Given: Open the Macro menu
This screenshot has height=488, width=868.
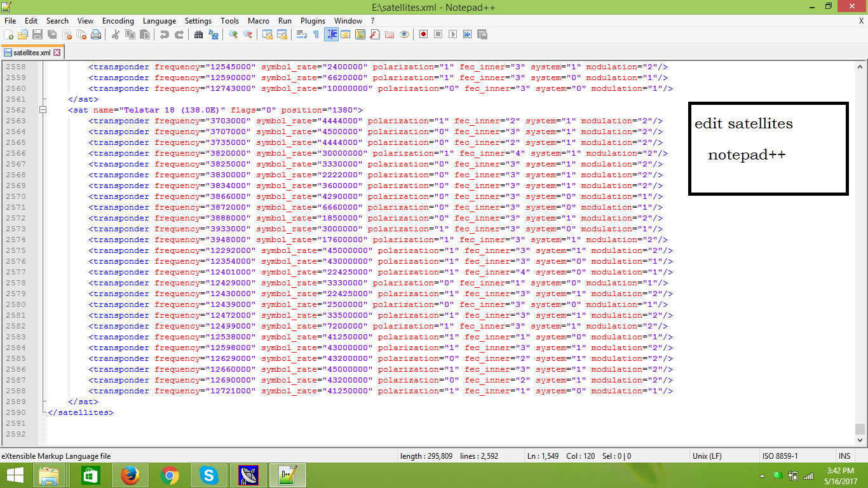Looking at the screenshot, I should (259, 21).
